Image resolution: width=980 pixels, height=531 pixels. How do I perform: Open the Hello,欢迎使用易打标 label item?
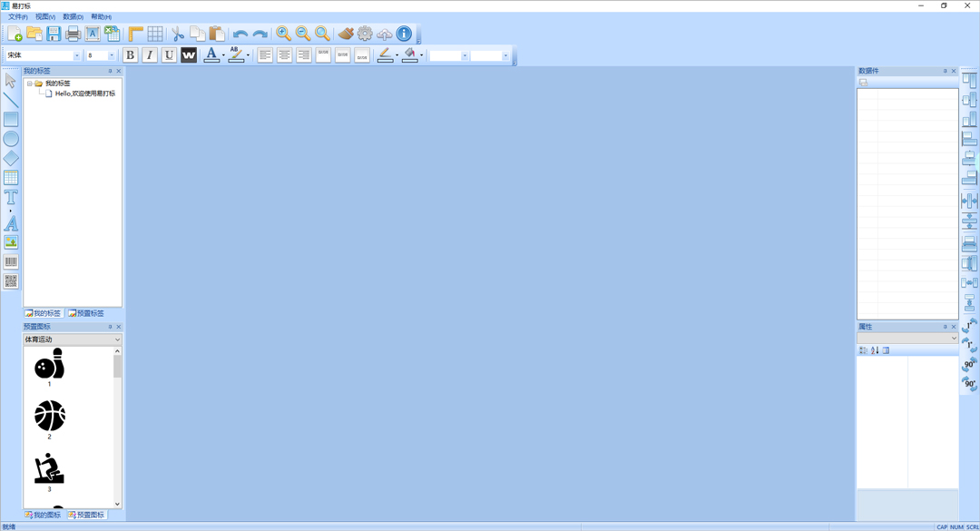tap(85, 93)
